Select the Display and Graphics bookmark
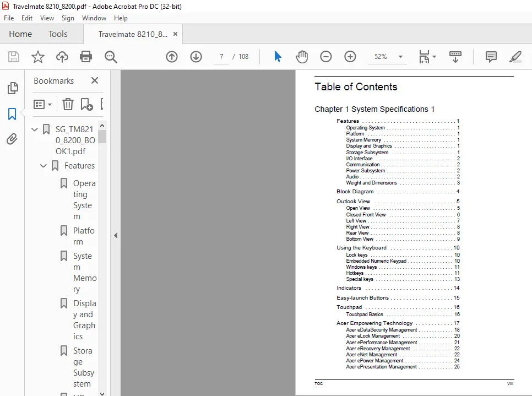The width and height of the screenshot is (532, 396). [84, 319]
